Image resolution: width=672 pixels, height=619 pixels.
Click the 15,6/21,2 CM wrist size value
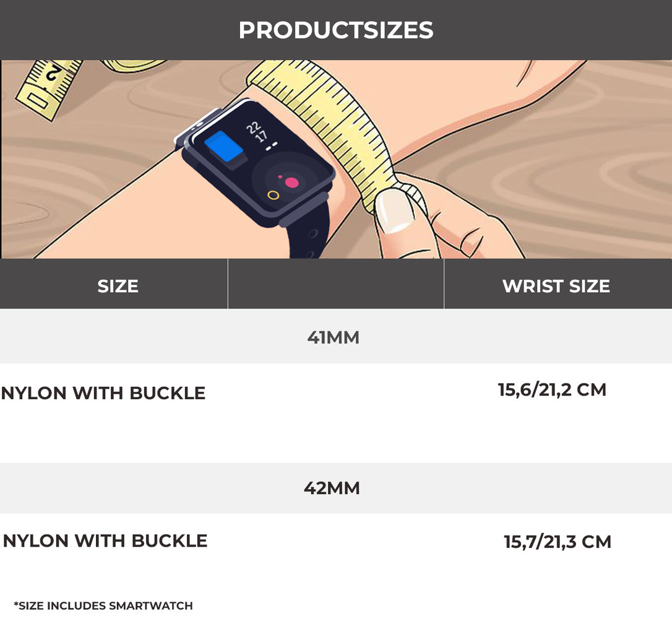[552, 390]
